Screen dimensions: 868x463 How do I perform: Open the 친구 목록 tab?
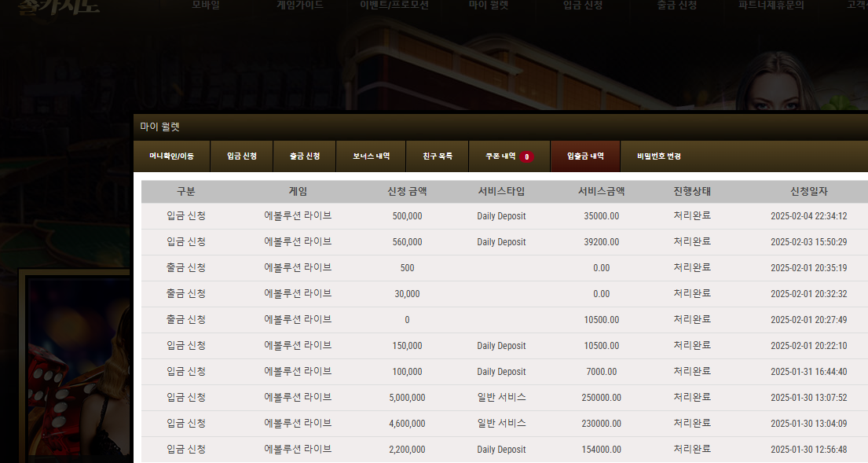click(x=438, y=156)
